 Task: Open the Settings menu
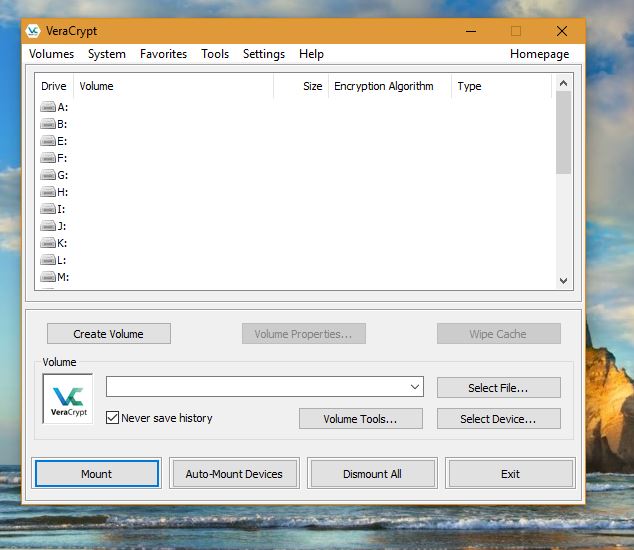pyautogui.click(x=264, y=54)
